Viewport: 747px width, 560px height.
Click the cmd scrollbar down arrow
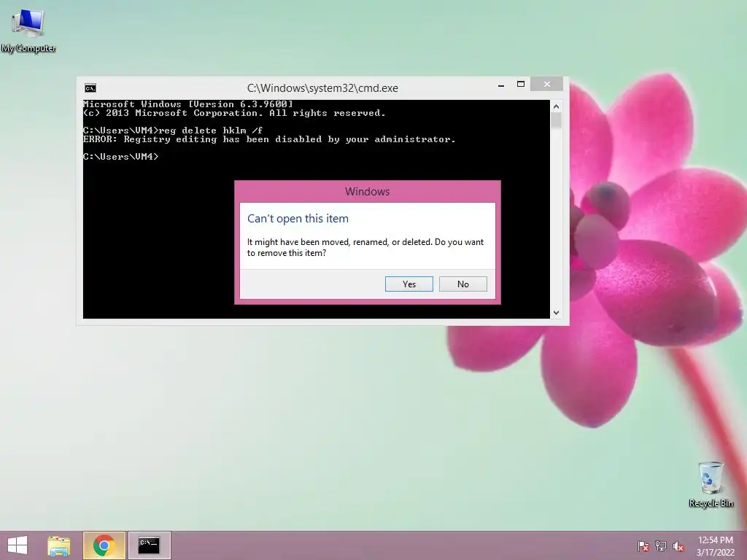pyautogui.click(x=556, y=312)
